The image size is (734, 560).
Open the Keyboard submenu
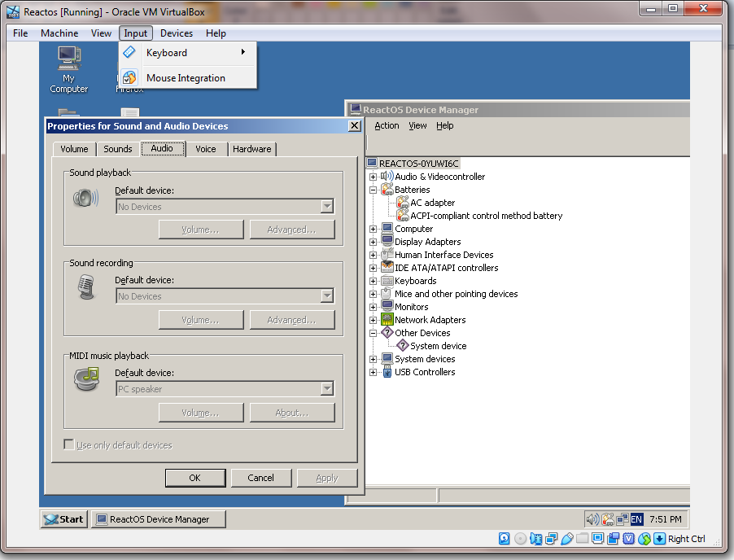pos(187,52)
